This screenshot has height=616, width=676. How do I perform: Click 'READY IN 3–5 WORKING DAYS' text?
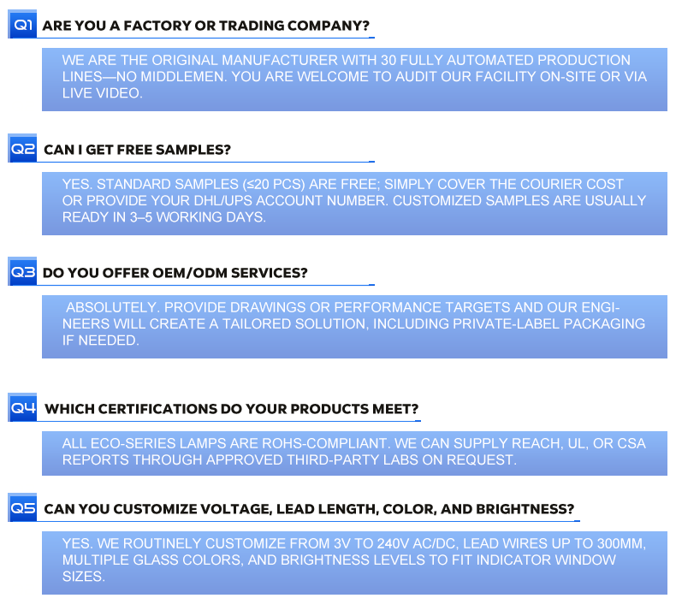pos(163,217)
